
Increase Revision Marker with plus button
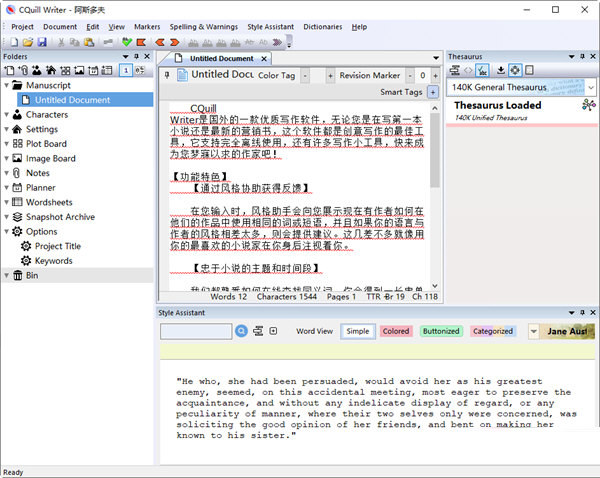pyautogui.click(x=435, y=75)
